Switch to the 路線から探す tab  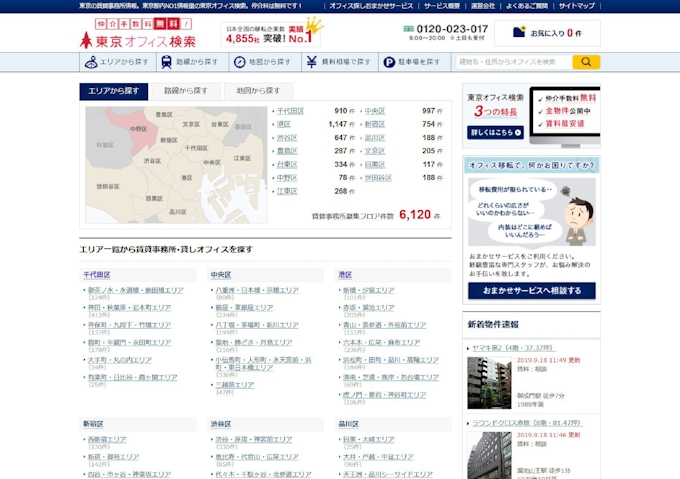coord(186,91)
